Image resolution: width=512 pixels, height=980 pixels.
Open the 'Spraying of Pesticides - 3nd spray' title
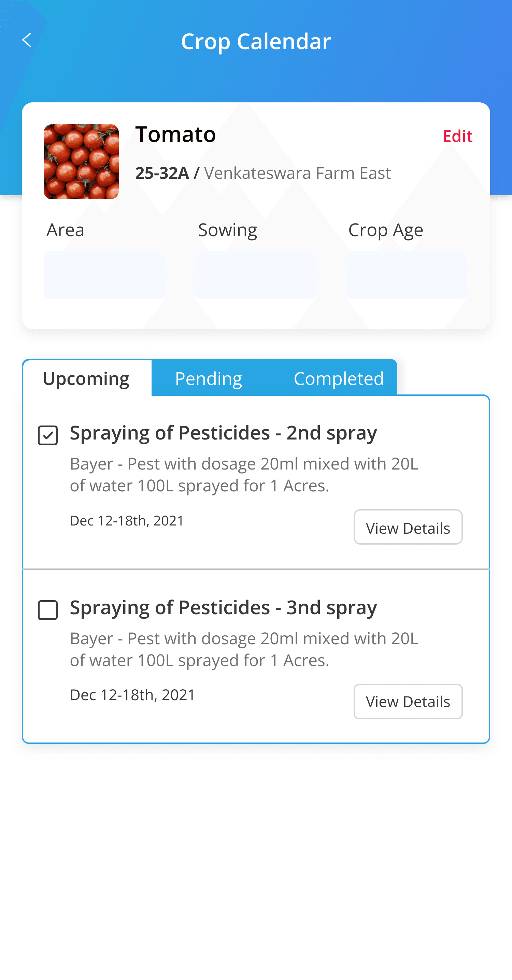(224, 608)
